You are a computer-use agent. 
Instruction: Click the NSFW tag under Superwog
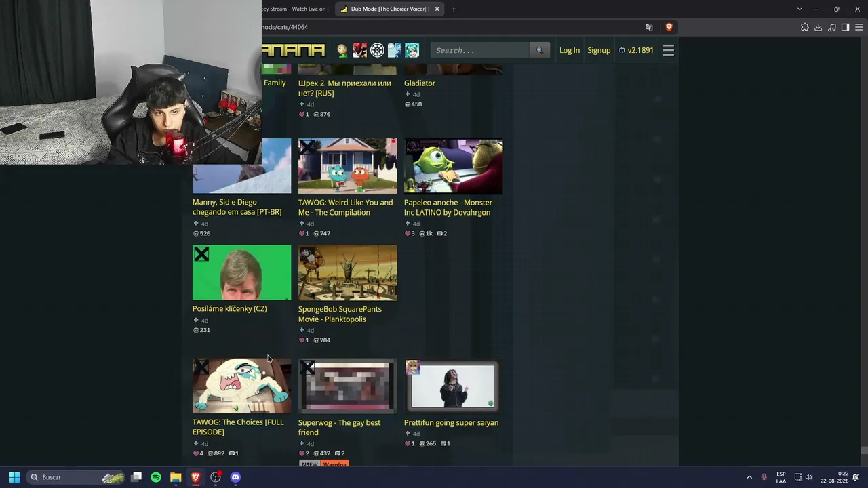pos(310,464)
